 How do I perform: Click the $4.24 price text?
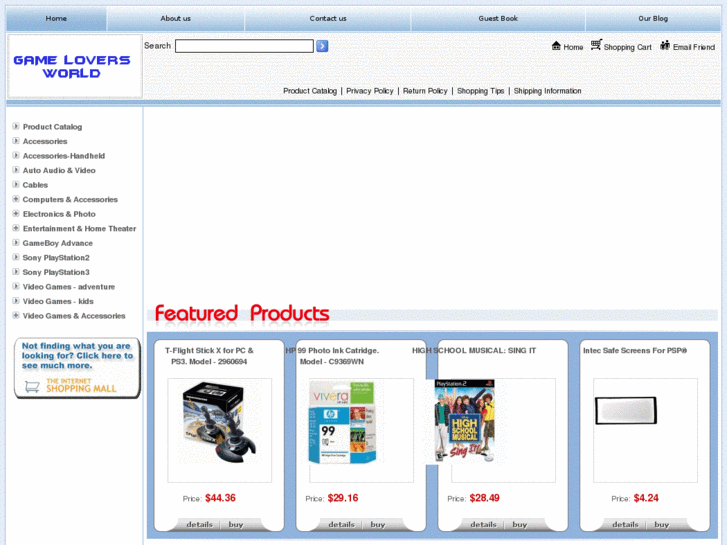coord(646,498)
